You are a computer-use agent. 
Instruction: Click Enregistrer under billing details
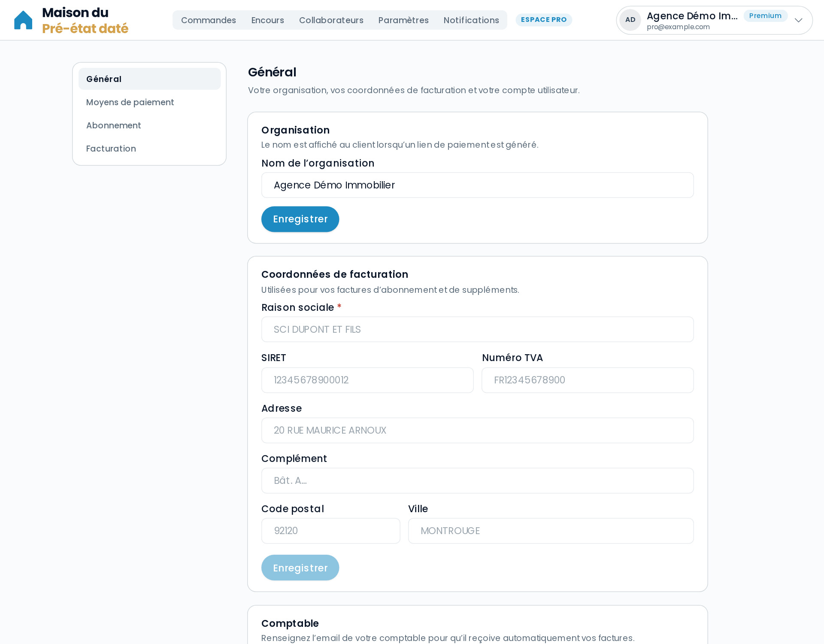tap(300, 568)
